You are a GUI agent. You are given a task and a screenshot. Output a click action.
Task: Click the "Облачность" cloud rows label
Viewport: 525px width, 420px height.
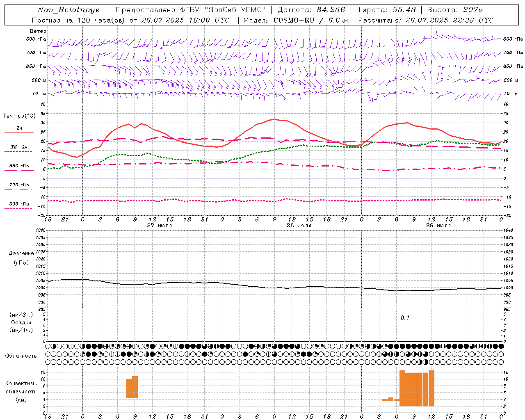click(x=21, y=356)
